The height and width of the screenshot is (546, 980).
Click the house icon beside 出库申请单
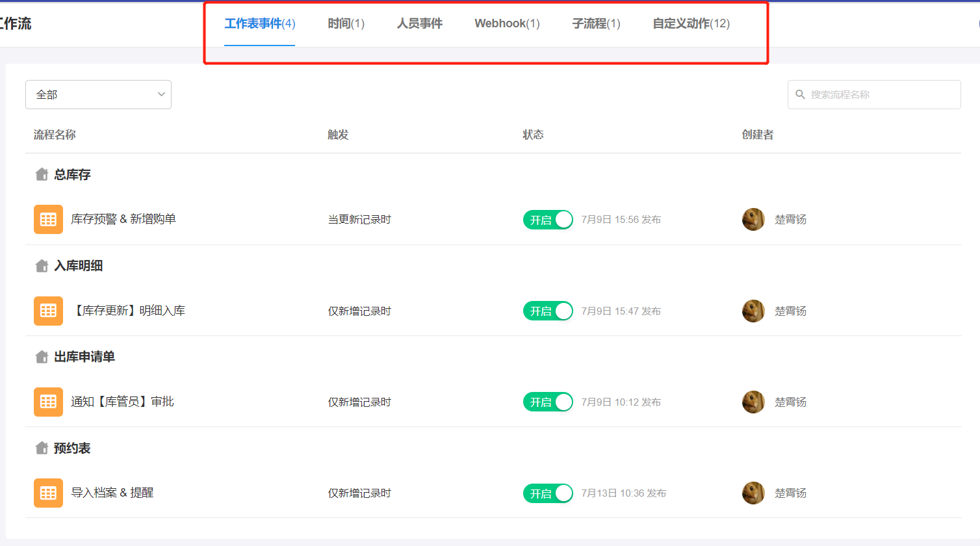[42, 356]
